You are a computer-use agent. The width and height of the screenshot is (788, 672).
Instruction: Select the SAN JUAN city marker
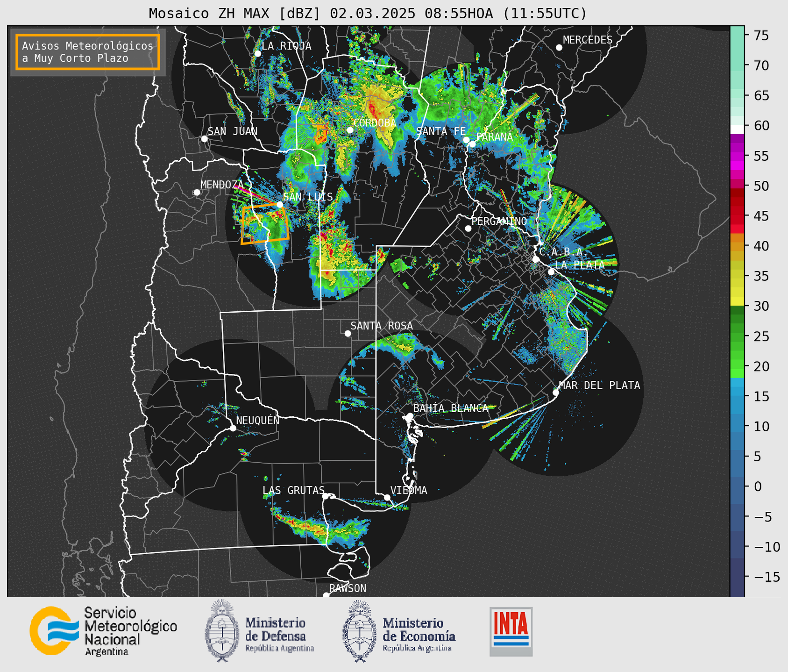(x=204, y=139)
